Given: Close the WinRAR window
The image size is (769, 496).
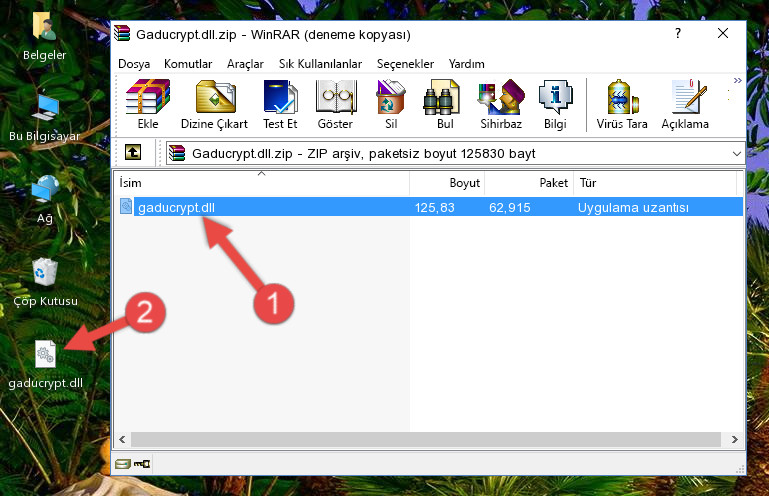Looking at the screenshot, I should pyautogui.click(x=723, y=33).
